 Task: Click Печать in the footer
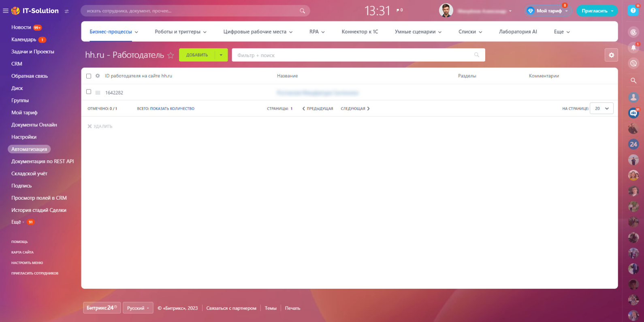point(292,308)
